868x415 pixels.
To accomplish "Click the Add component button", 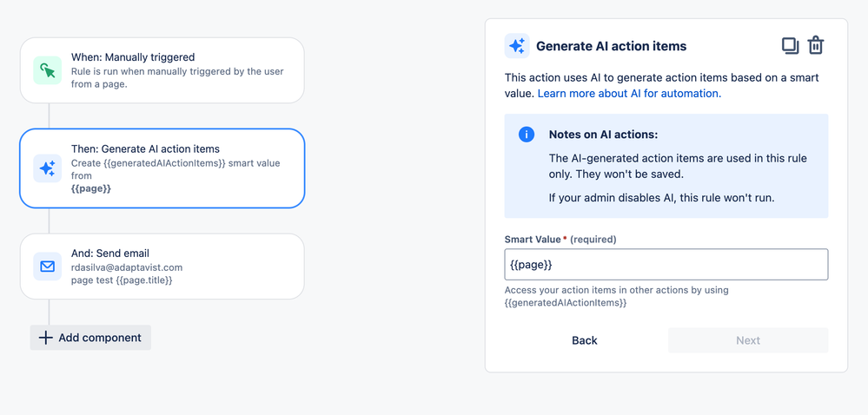I will pyautogui.click(x=91, y=338).
